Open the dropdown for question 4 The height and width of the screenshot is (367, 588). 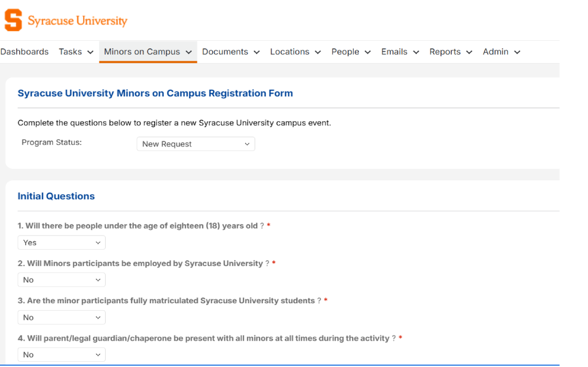coord(61,354)
